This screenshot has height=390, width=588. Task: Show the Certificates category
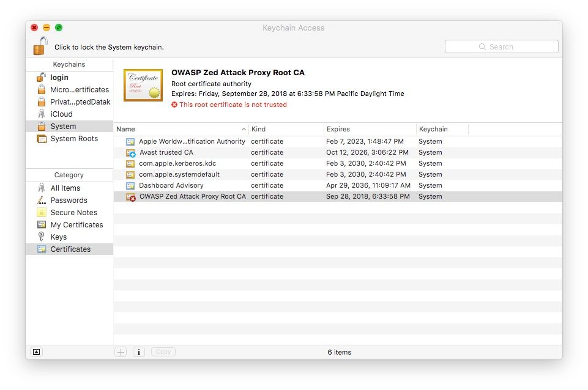(69, 249)
